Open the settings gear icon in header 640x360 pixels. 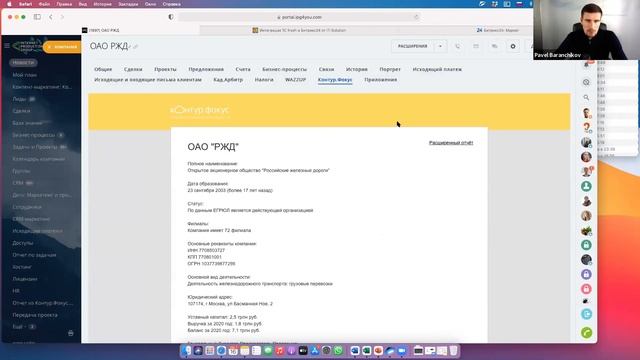coord(513,47)
